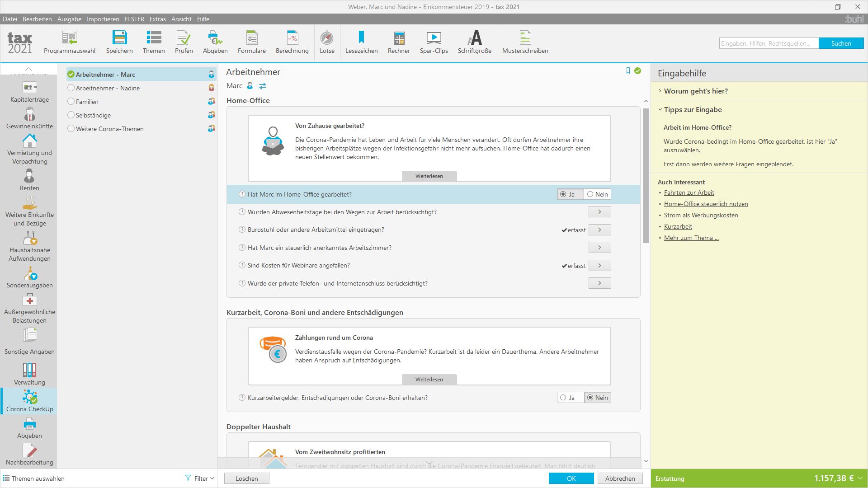
Task: Click the Löschen button
Action: coord(246,479)
